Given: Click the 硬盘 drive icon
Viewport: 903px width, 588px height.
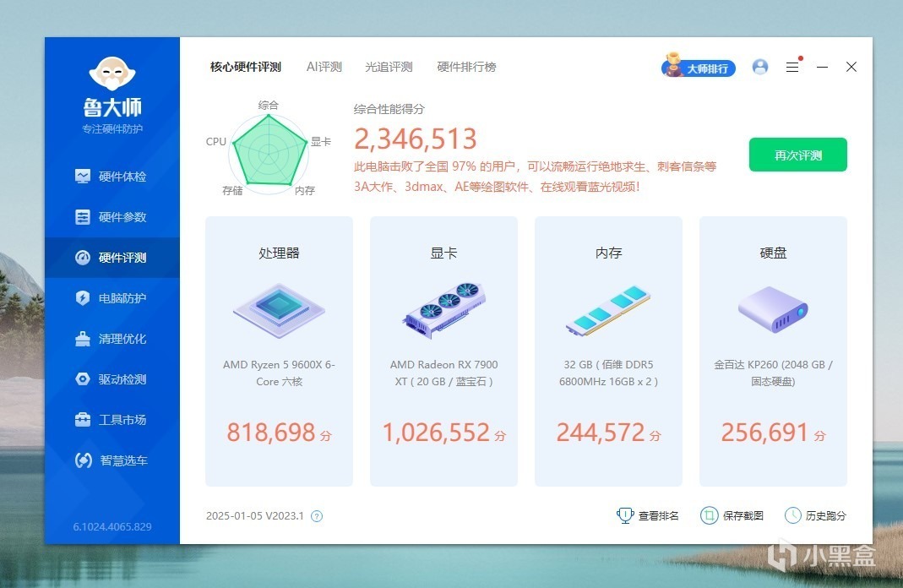Looking at the screenshot, I should [773, 310].
